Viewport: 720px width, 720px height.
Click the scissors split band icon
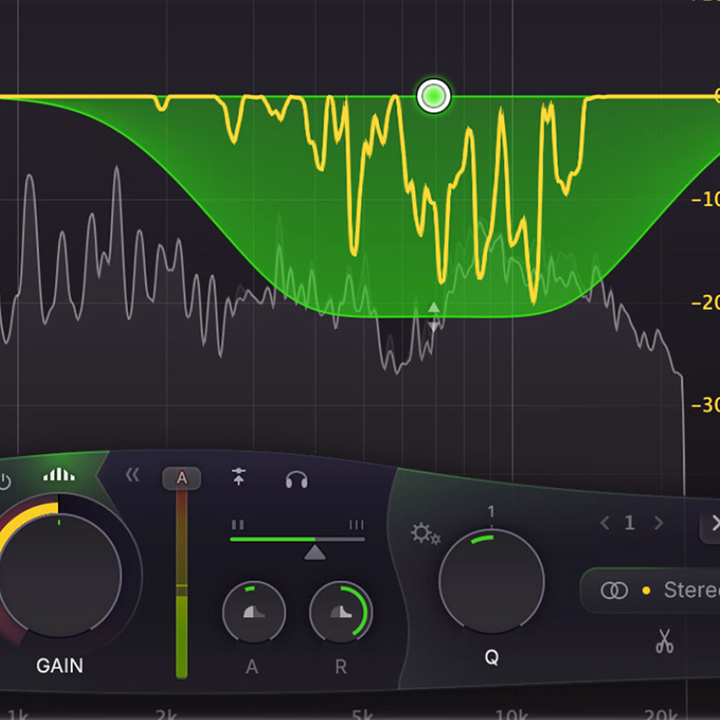click(665, 642)
